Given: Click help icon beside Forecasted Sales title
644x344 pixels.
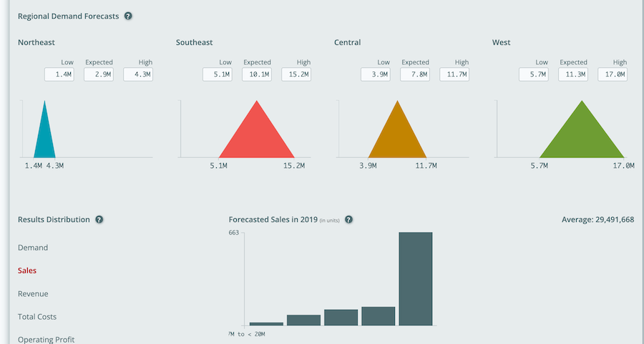Looking at the screenshot, I should click(348, 220).
